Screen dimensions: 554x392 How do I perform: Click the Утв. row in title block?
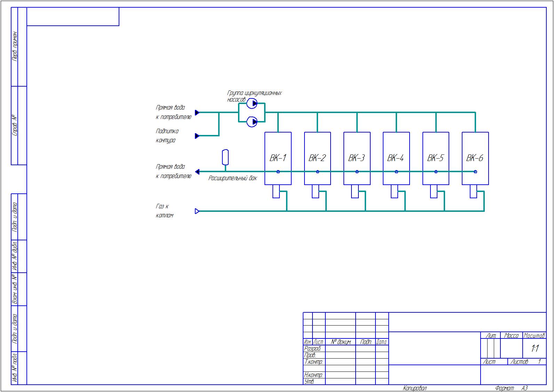point(310,382)
